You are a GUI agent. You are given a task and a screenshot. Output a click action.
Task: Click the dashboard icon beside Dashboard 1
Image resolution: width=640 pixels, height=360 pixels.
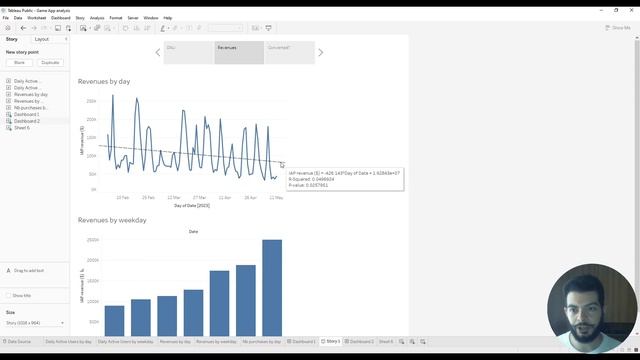[x=9, y=114]
